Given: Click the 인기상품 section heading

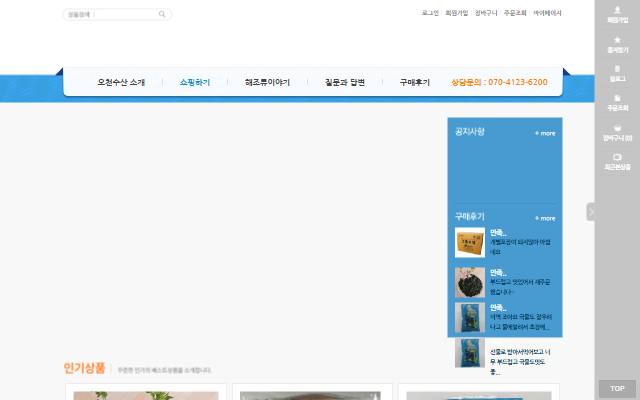Looking at the screenshot, I should 84,368.
